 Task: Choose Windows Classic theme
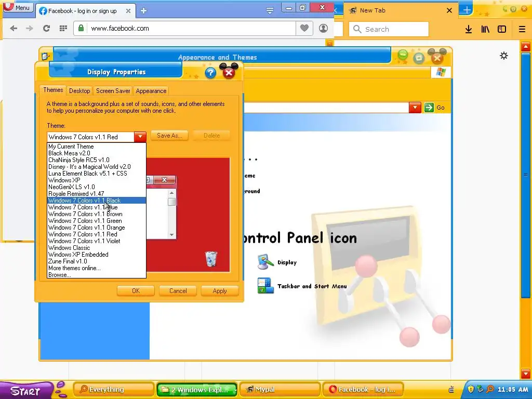click(x=96, y=248)
